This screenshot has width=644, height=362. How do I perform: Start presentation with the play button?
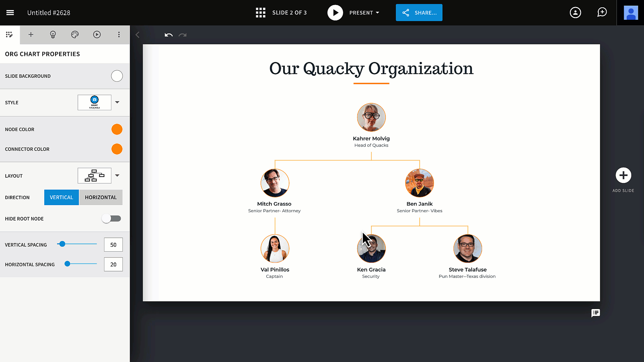pyautogui.click(x=335, y=13)
